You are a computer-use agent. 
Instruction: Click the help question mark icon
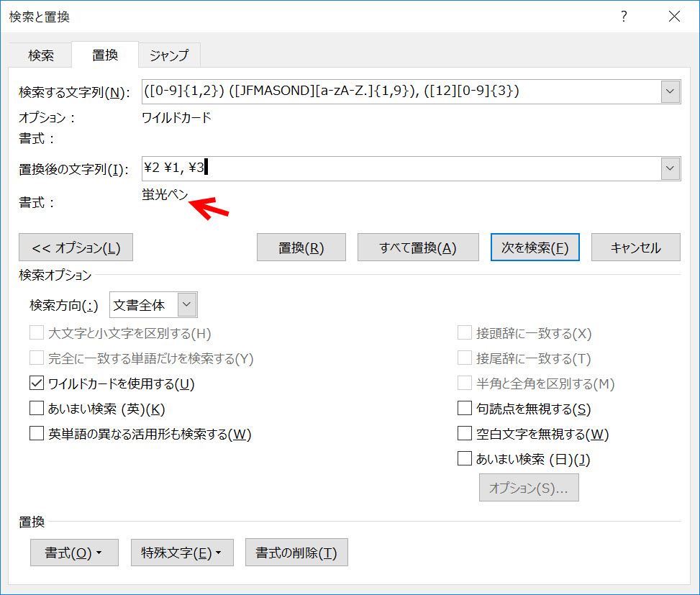[x=624, y=17]
